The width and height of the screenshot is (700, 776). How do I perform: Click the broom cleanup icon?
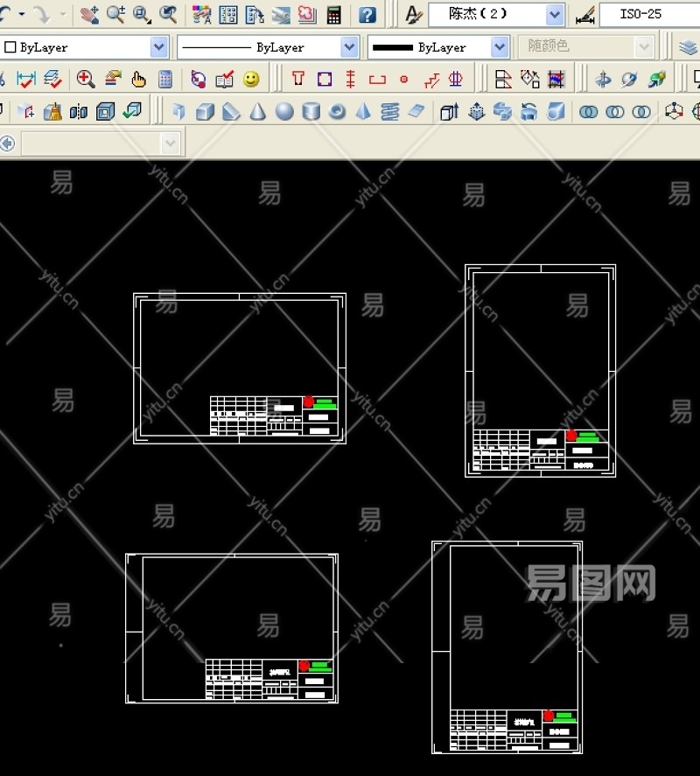(x=52, y=112)
